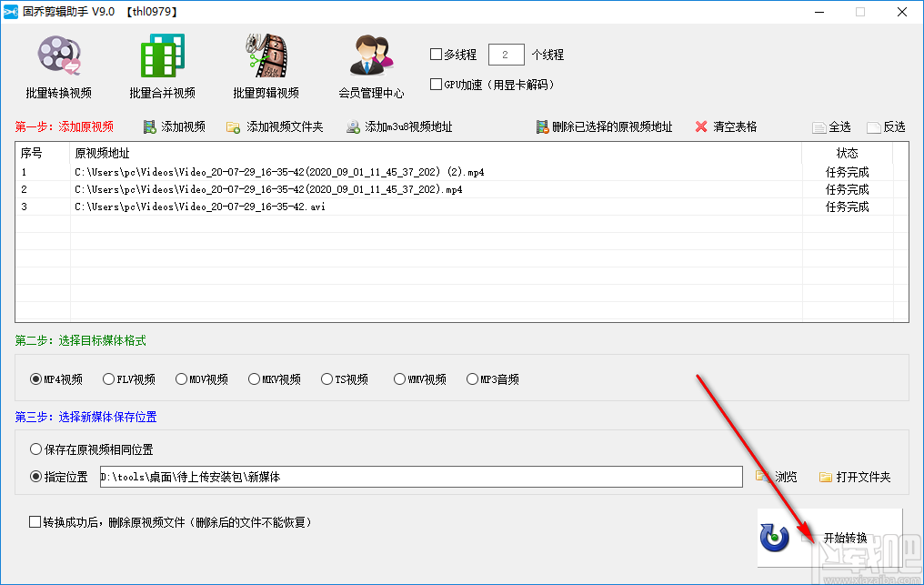Screen dimensions: 924x585
Task: Click 添加m3u8视频地址
Action: pyautogui.click(x=399, y=126)
